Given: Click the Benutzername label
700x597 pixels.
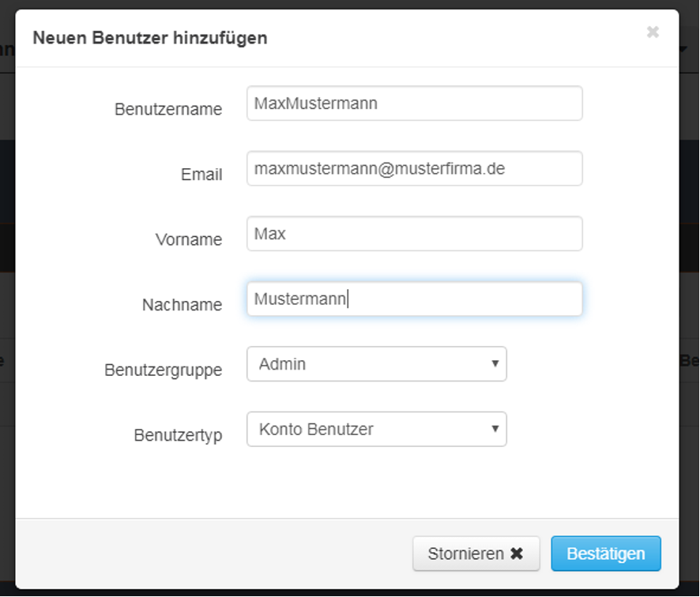Looking at the screenshot, I should click(x=168, y=110).
